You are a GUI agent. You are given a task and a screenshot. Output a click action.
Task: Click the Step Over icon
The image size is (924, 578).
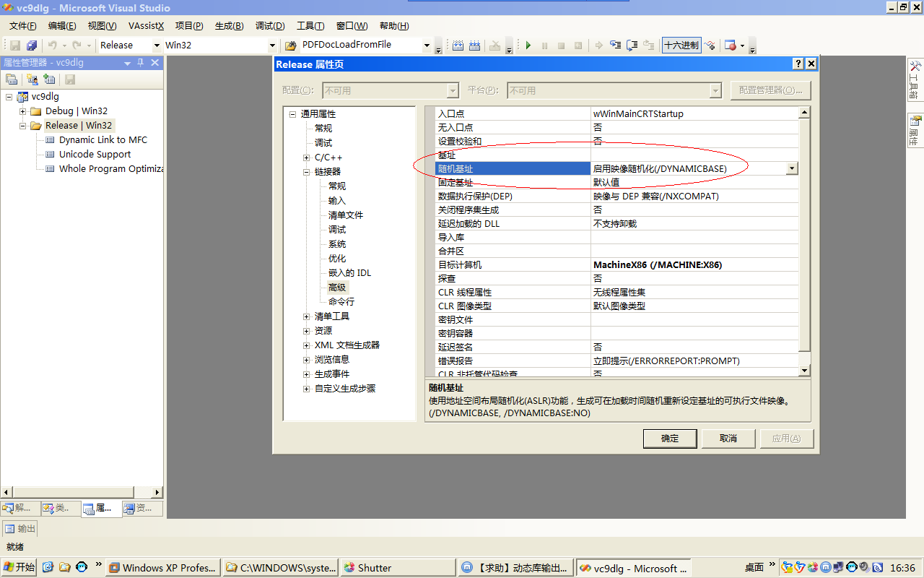(632, 46)
